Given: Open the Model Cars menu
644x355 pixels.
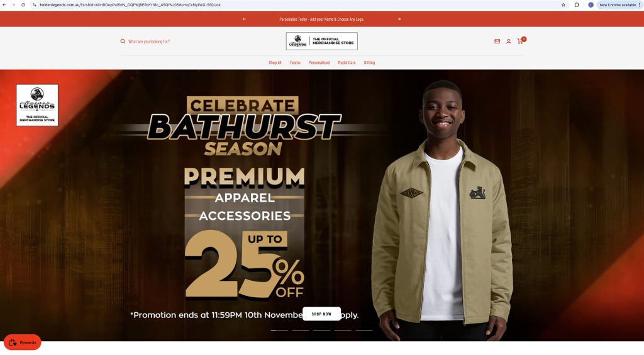Looking at the screenshot, I should [347, 62].
